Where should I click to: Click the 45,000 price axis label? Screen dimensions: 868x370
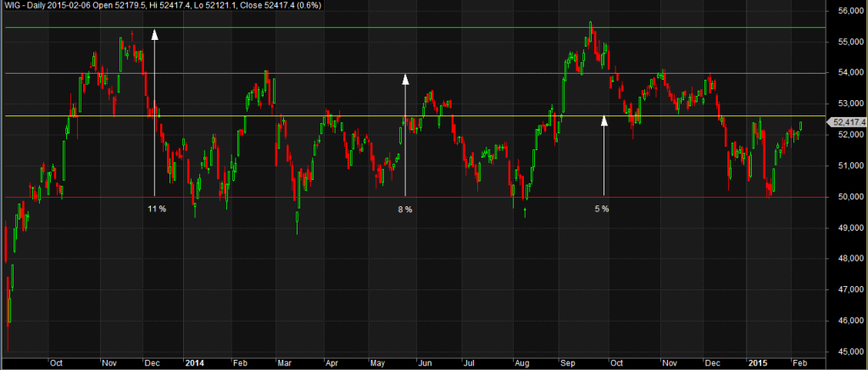click(x=844, y=351)
